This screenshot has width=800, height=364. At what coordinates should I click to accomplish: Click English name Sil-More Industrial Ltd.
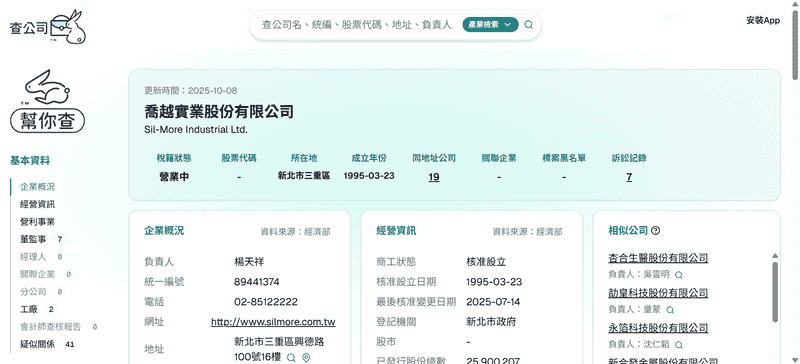[x=196, y=130]
